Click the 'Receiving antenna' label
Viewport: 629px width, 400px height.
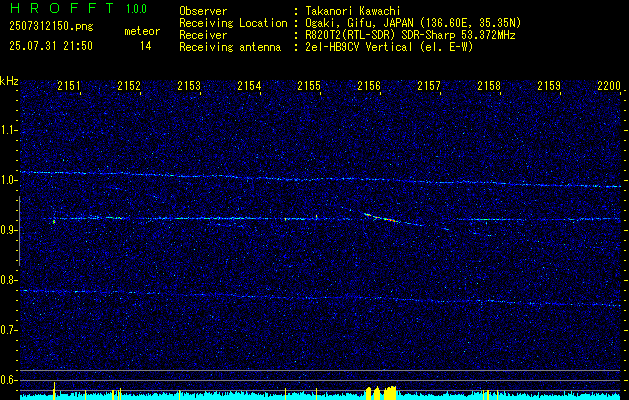[230, 47]
